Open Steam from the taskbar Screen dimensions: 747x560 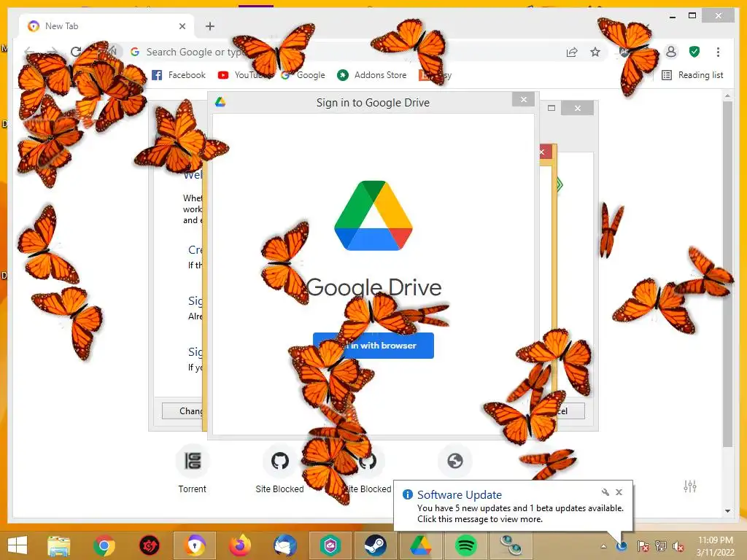(376, 545)
